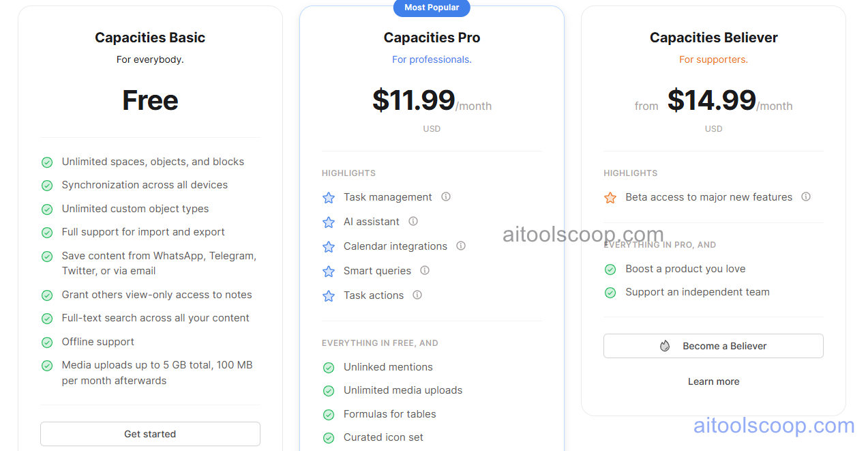This screenshot has width=868, height=451.
Task: Click the info icon next to Task actions
Action: coord(417,295)
